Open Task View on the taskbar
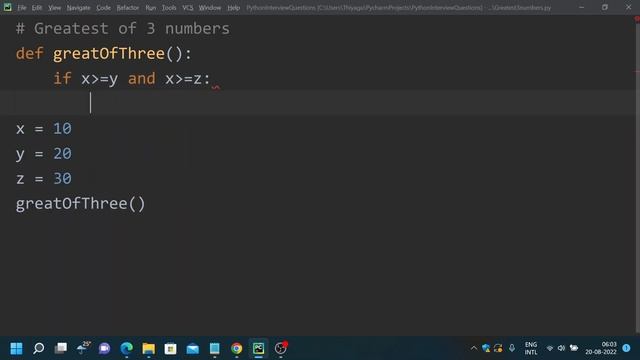This screenshot has width=640, height=360. (x=61, y=348)
